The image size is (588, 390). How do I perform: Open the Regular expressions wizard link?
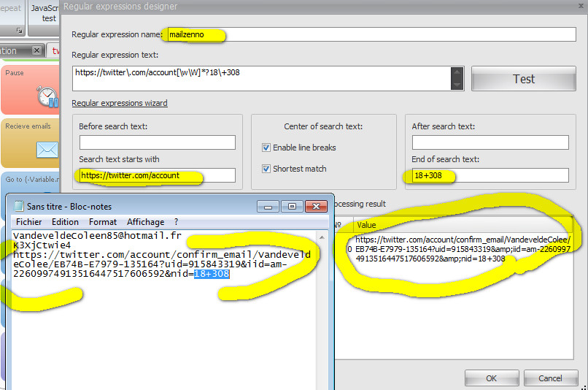[x=120, y=103]
